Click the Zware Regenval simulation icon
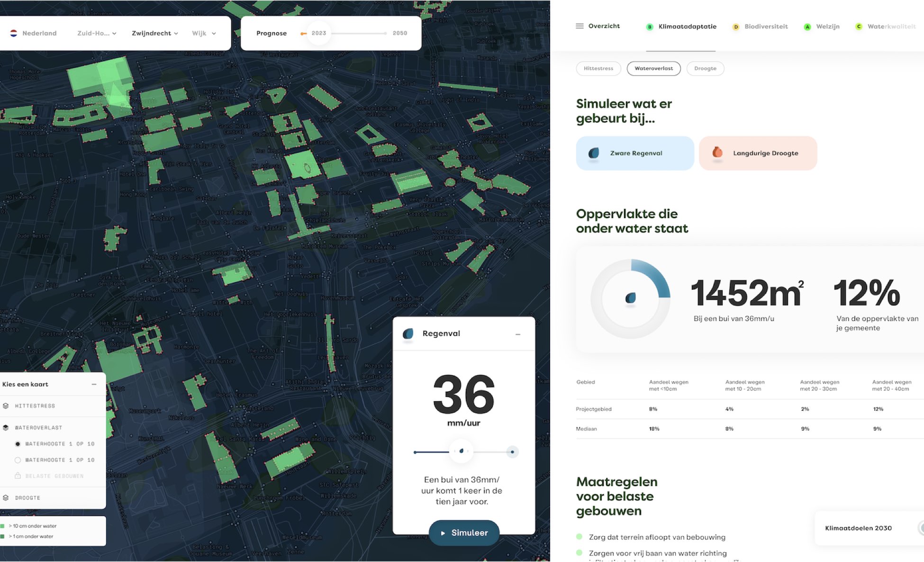 click(594, 153)
